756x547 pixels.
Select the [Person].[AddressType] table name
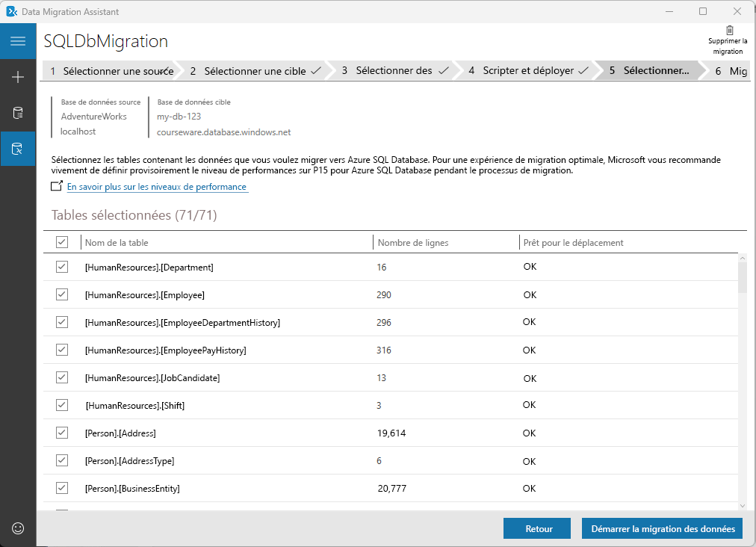(130, 461)
